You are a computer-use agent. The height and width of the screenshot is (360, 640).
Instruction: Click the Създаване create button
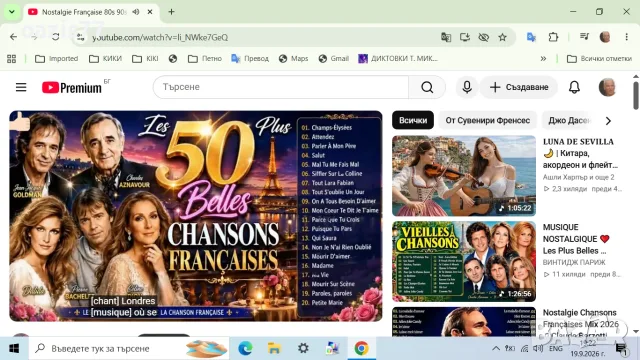[x=519, y=87]
